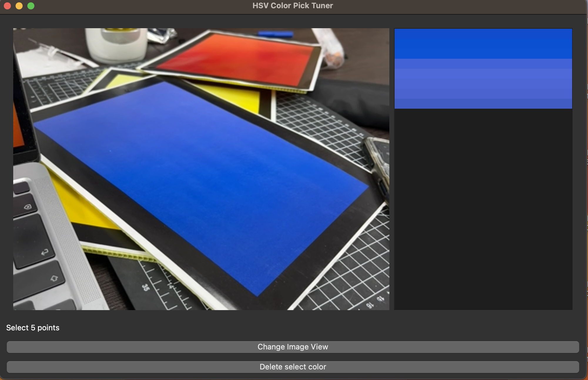Viewport: 588px width, 380px height.
Task: Click the empty dark area below swatches
Action: (483, 209)
